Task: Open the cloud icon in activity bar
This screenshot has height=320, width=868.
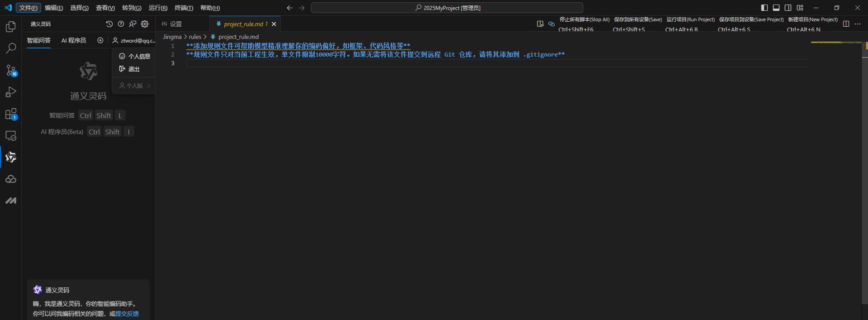Action: 11,179
